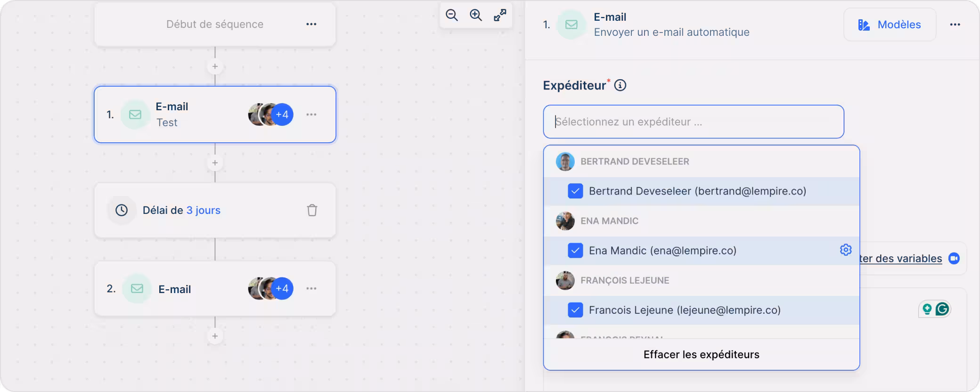Open settings gear for Ena Mandic sender

point(846,250)
